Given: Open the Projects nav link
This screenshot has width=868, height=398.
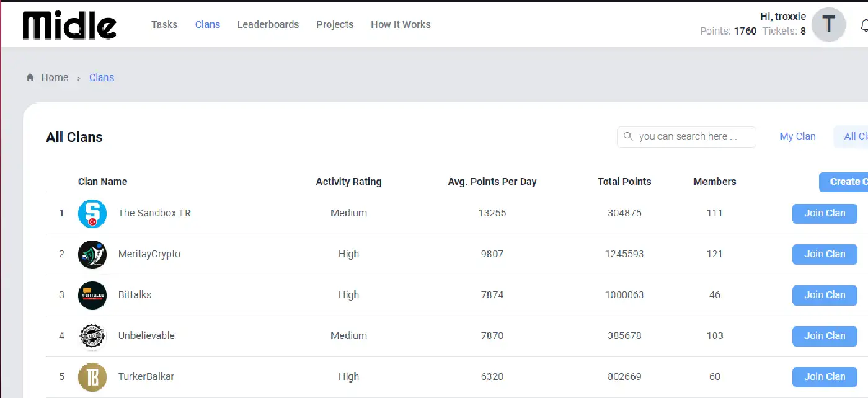Looking at the screenshot, I should (335, 25).
